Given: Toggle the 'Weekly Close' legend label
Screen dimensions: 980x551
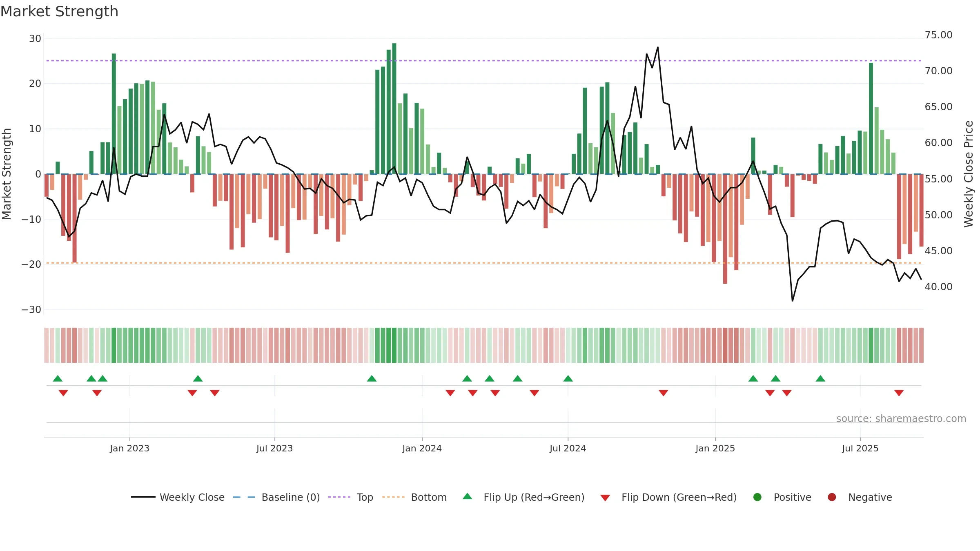Looking at the screenshot, I should (x=192, y=498).
